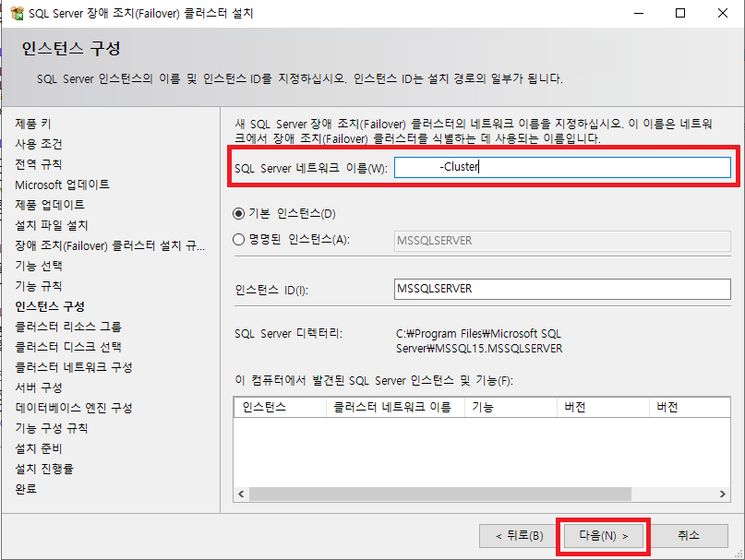
Task: Select bold 인스턴스 구성 step in sidebar
Action: (x=50, y=306)
